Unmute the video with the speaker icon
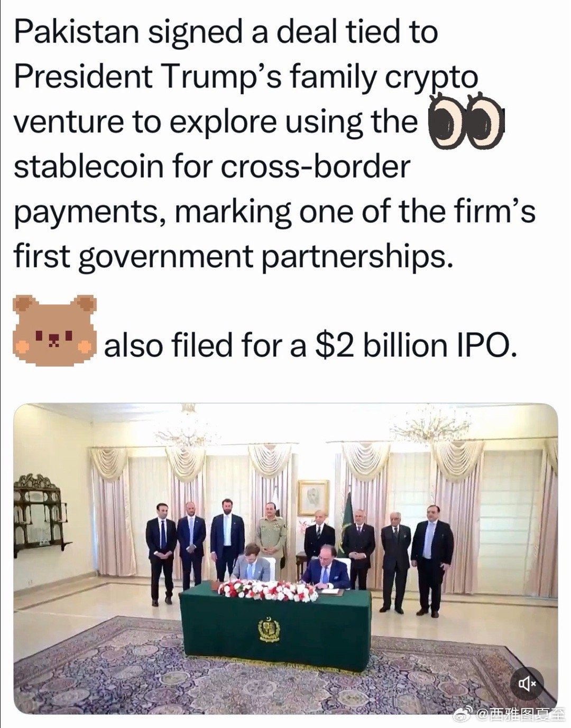 tap(527, 684)
